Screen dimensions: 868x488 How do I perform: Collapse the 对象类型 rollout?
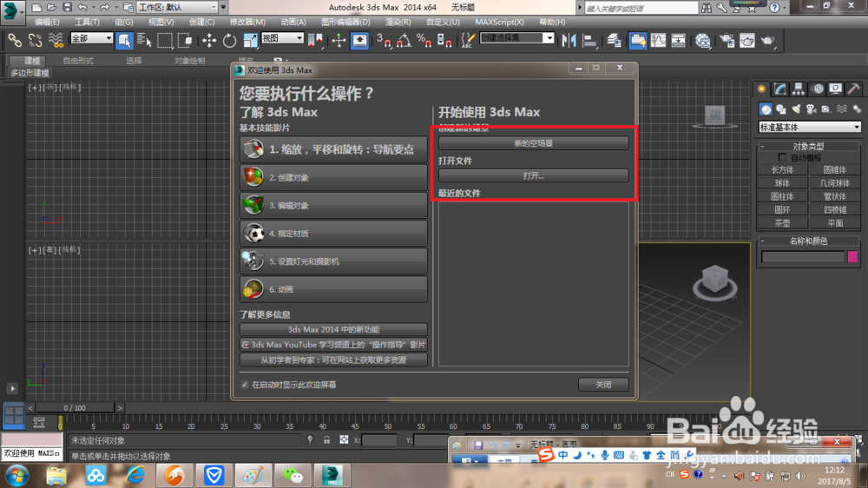tap(808, 146)
